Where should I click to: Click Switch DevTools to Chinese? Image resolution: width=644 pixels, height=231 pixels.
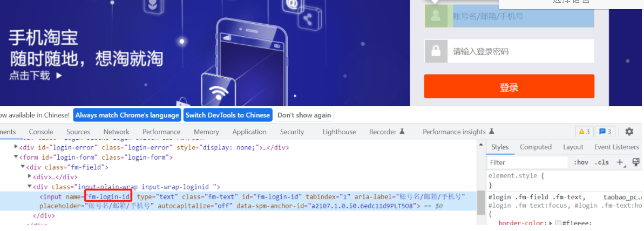click(228, 115)
